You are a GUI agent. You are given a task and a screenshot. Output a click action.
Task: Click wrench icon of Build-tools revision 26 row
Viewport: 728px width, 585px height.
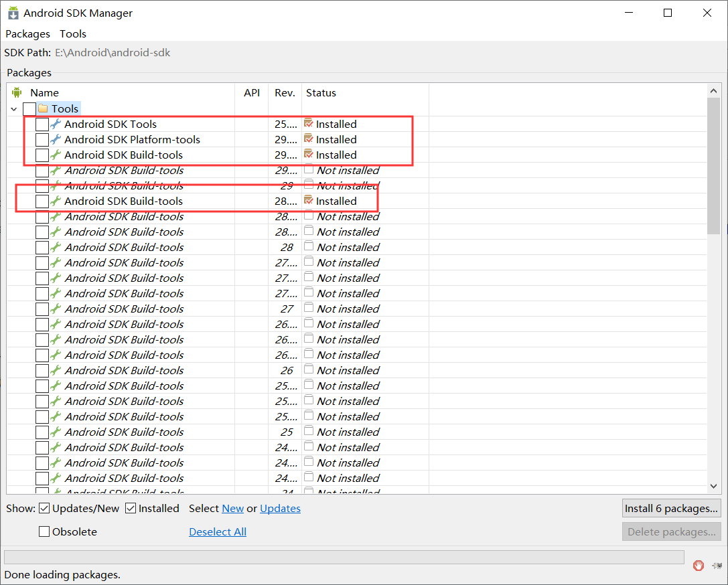[56, 370]
